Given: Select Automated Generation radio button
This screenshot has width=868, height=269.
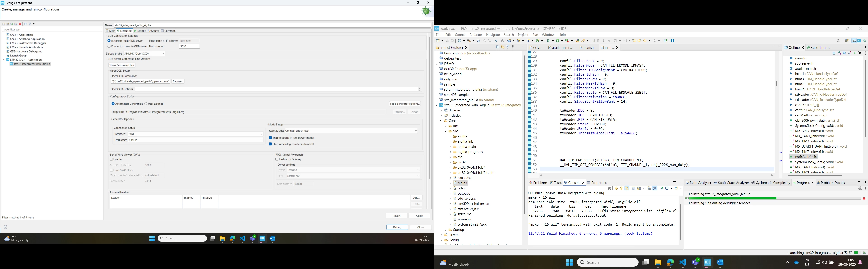Looking at the screenshot, I should [113, 104].
